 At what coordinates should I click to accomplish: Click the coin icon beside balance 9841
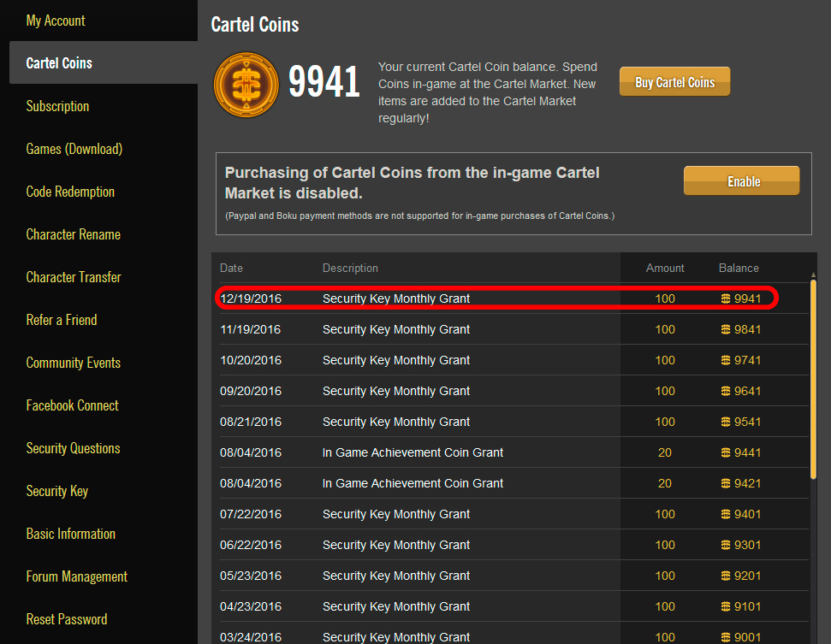click(726, 329)
